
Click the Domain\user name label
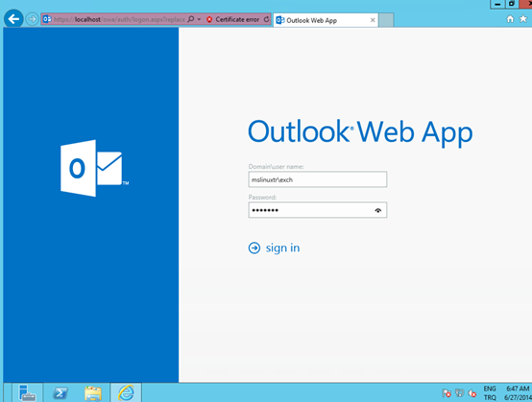pyautogui.click(x=276, y=166)
